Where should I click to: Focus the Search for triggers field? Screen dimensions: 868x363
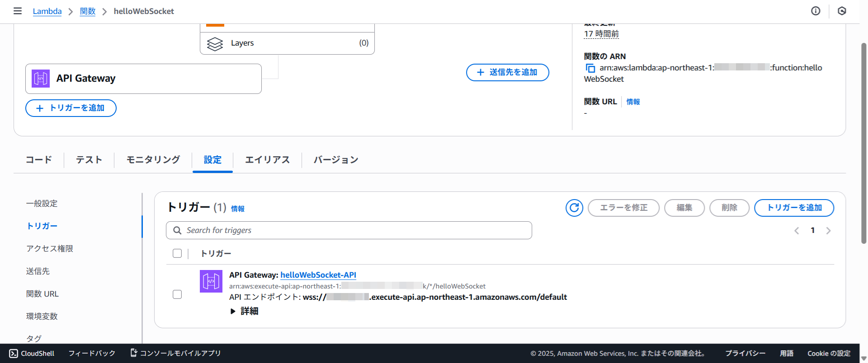click(x=353, y=230)
